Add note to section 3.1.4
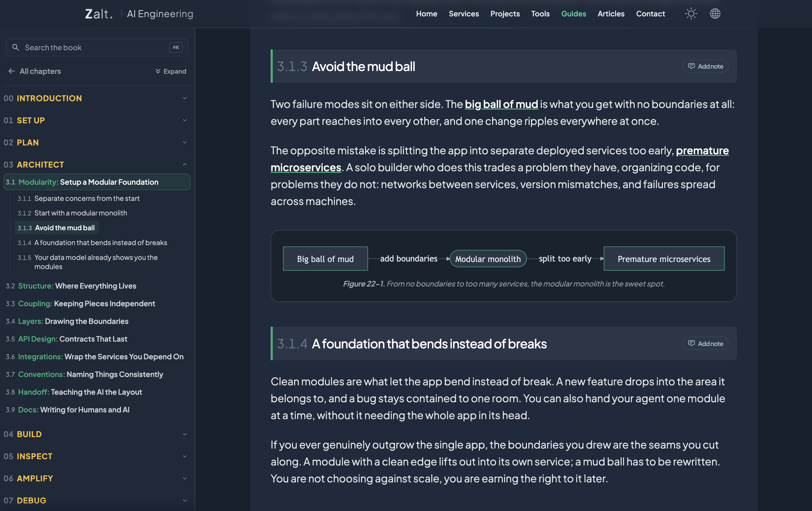Screen dimensions: 812x511 [706, 343]
